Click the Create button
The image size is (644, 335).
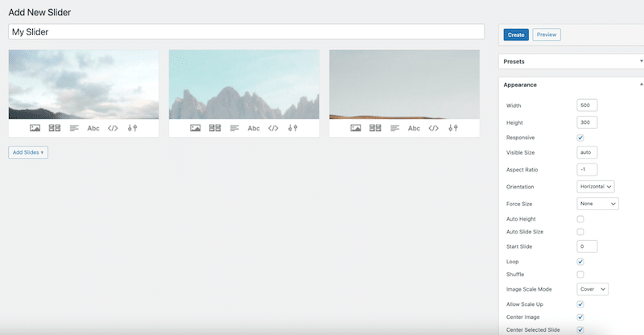click(516, 35)
